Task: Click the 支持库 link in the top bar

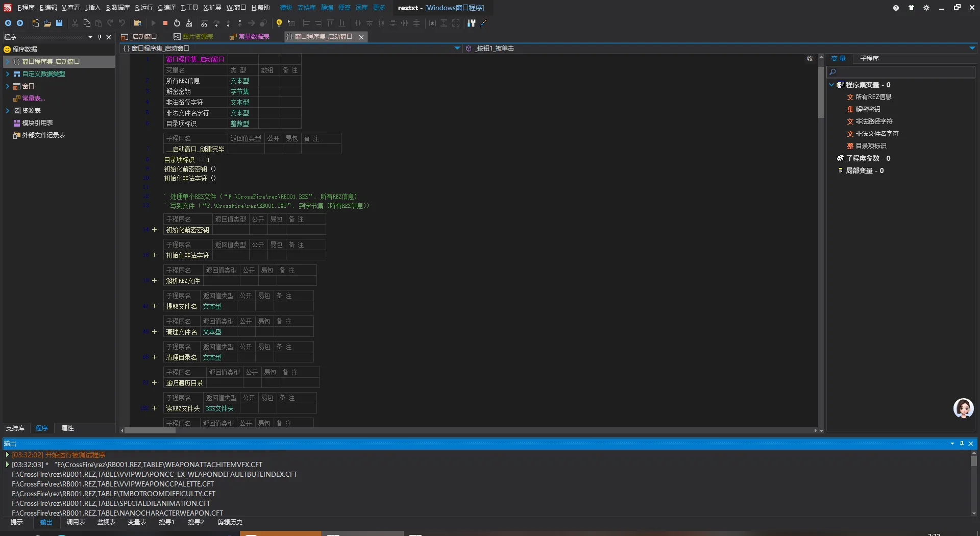Action: (x=306, y=8)
